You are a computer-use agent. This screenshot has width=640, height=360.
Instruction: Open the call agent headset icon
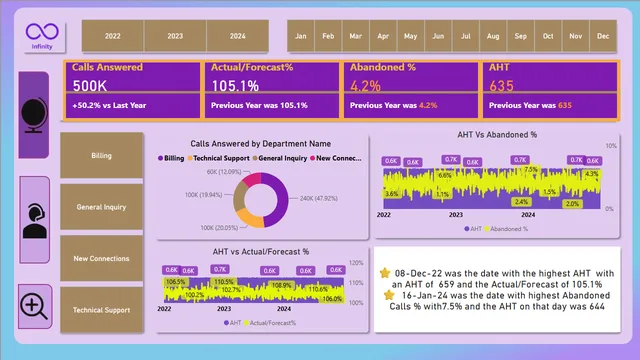click(35, 221)
